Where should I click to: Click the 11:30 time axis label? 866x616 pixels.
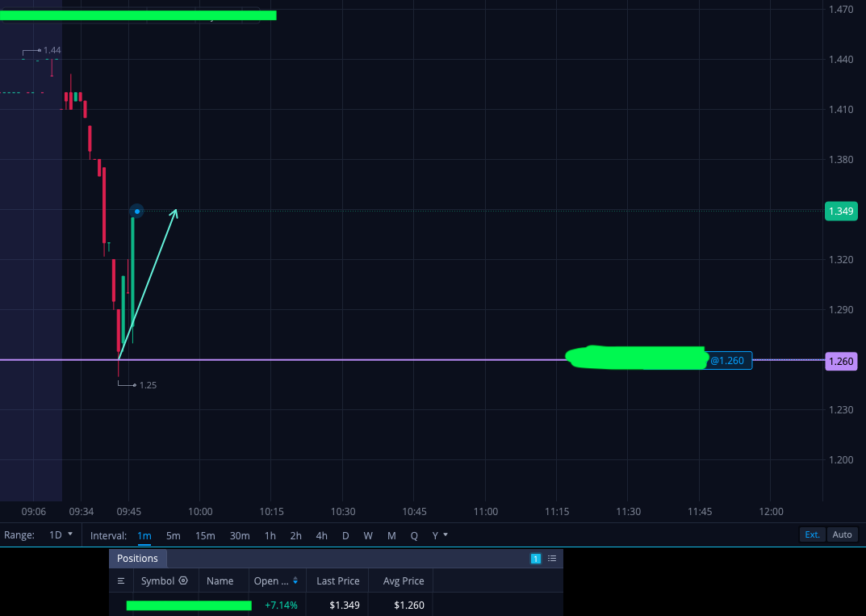point(628,512)
